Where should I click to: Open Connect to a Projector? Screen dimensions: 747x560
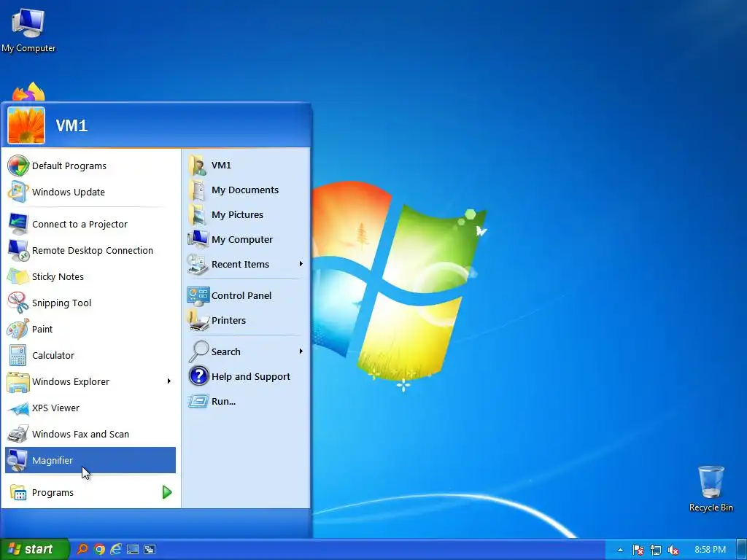pos(90,224)
